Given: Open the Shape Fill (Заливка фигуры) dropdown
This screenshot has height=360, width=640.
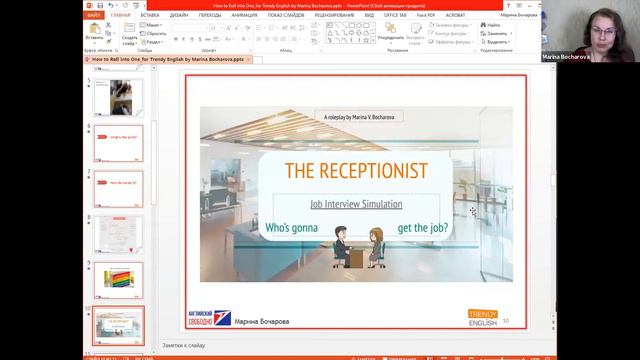Looking at the screenshot, I should 451,25.
